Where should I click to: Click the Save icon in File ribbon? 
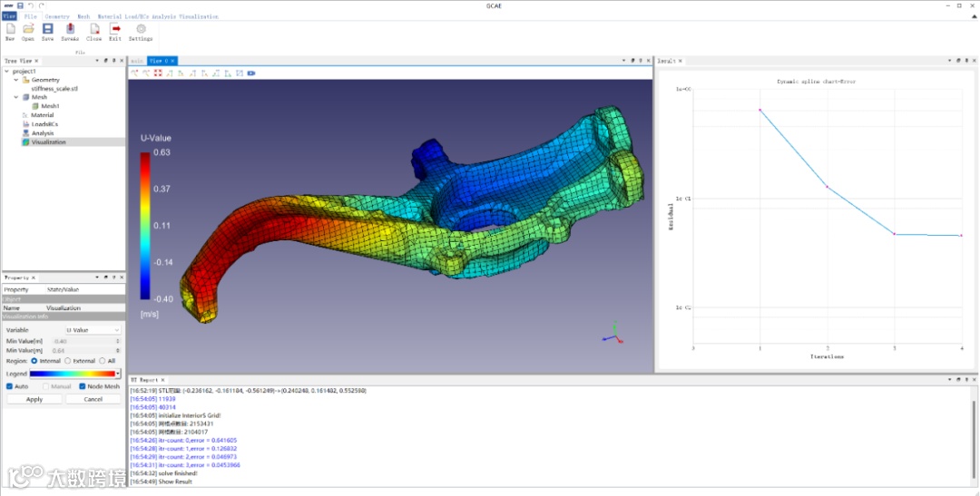pos(47,29)
